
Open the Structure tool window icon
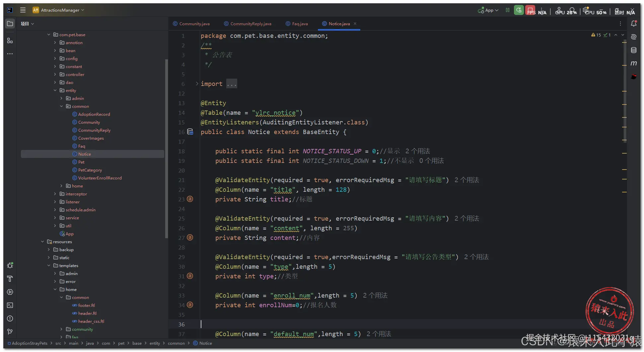click(10, 40)
